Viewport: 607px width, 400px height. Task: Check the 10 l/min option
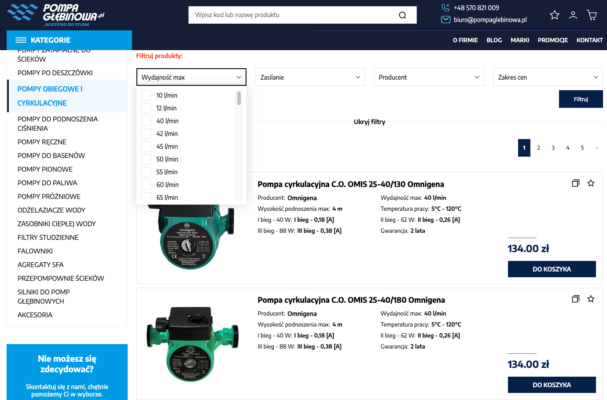146,95
